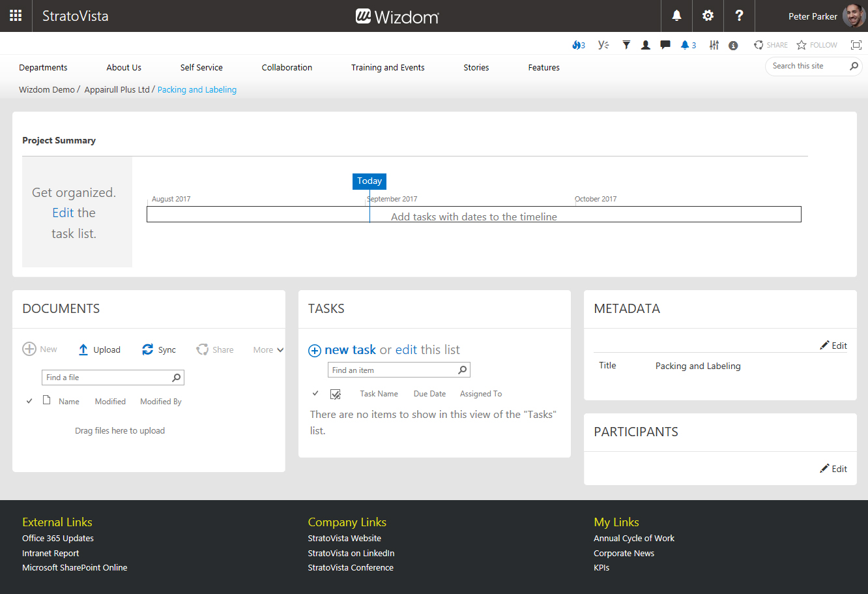Open the Collaboration menu
The image size is (868, 594).
pyautogui.click(x=287, y=67)
